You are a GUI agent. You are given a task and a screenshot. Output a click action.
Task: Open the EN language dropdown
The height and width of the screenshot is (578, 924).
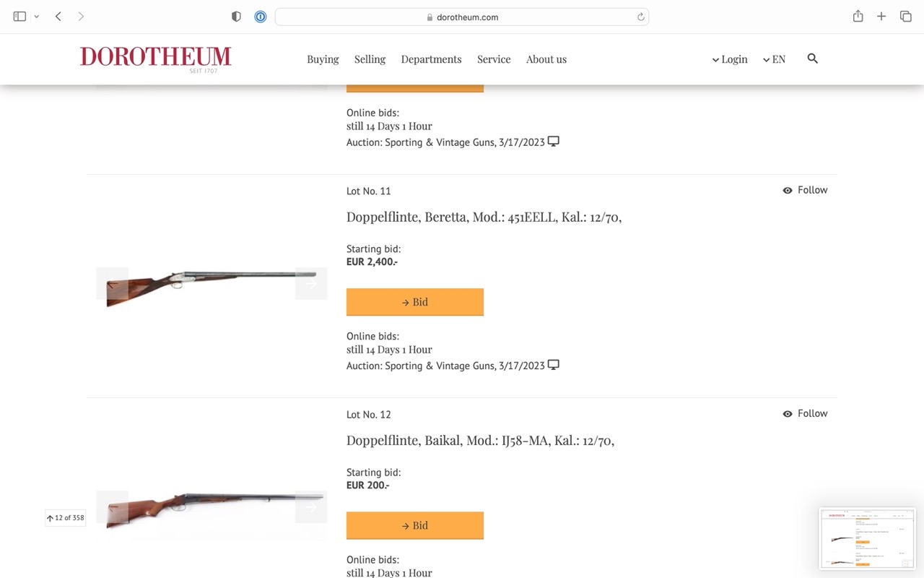click(774, 59)
